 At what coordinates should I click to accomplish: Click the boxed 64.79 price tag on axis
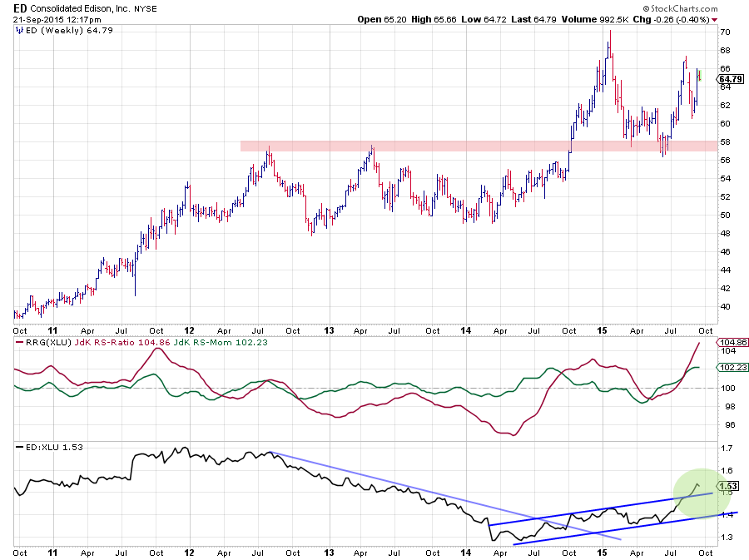tap(731, 79)
